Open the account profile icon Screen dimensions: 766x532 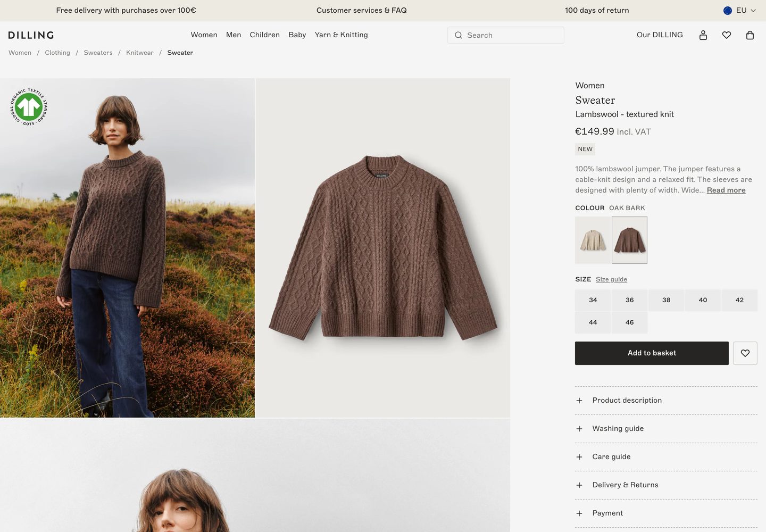tap(703, 35)
